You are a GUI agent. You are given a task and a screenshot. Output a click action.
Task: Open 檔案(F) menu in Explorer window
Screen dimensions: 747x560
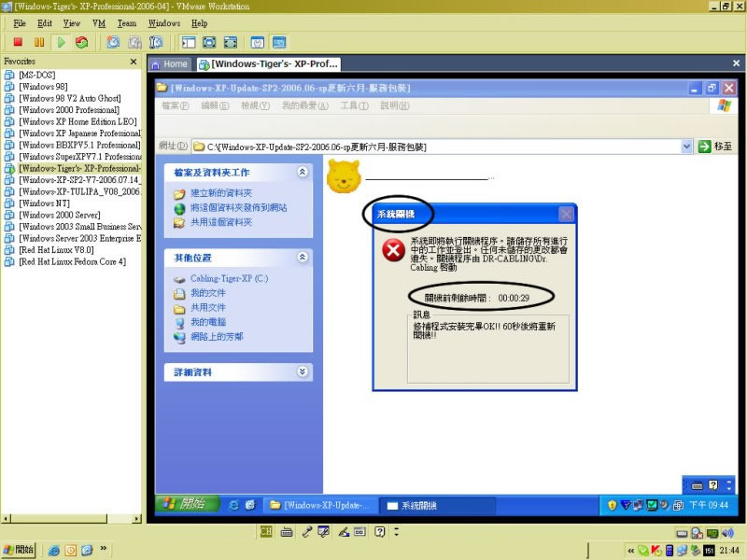click(176, 105)
